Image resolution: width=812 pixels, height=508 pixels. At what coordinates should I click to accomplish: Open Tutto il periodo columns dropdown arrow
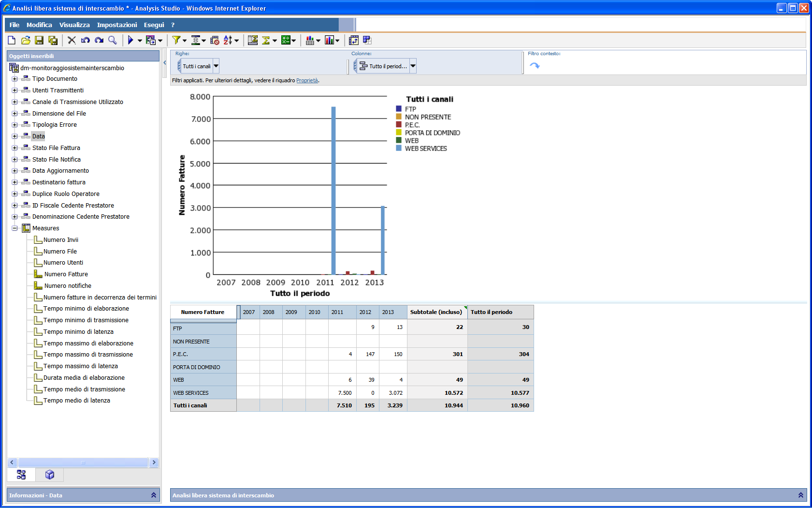[413, 66]
